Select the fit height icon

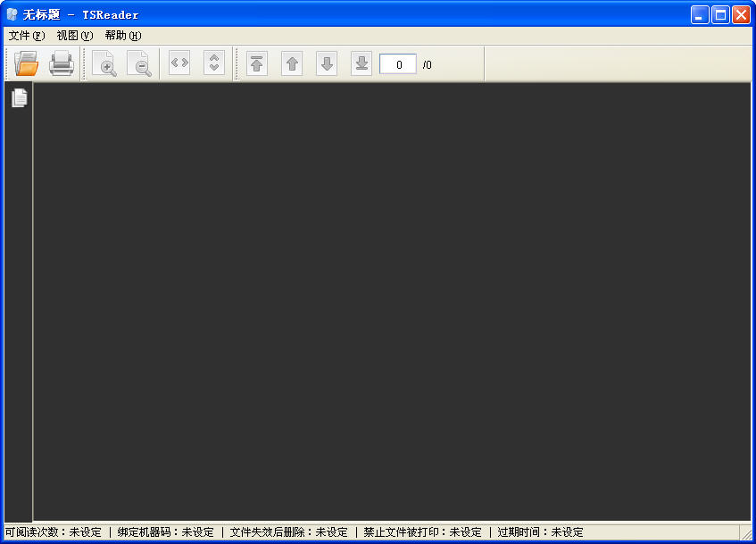(x=213, y=63)
